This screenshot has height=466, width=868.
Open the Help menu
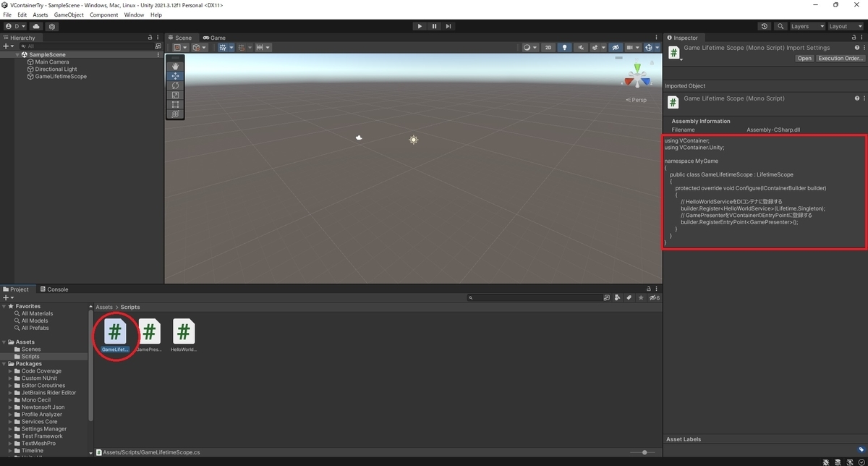156,14
